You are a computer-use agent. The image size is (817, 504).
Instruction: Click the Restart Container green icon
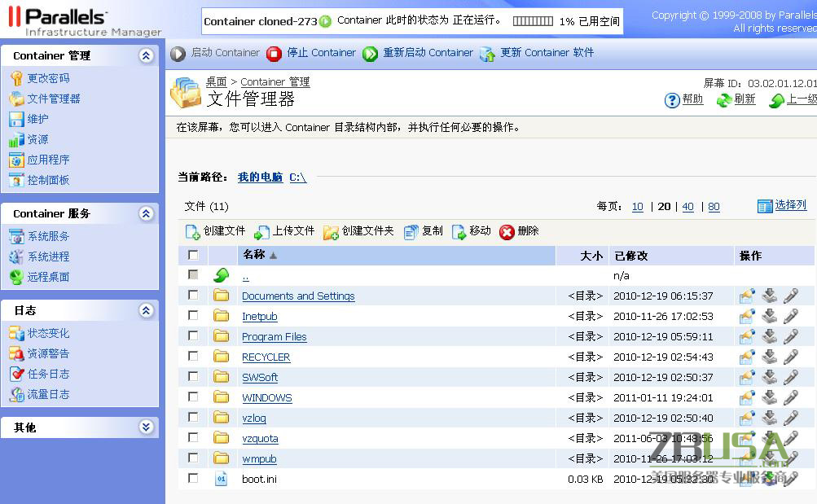click(370, 54)
